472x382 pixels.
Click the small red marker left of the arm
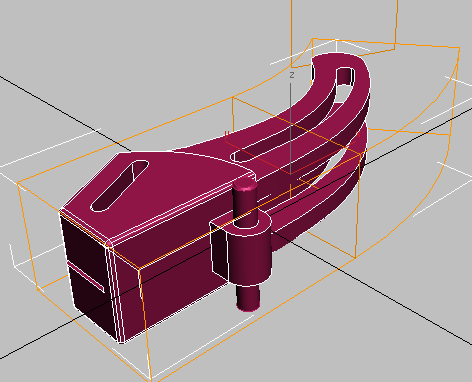(226, 134)
